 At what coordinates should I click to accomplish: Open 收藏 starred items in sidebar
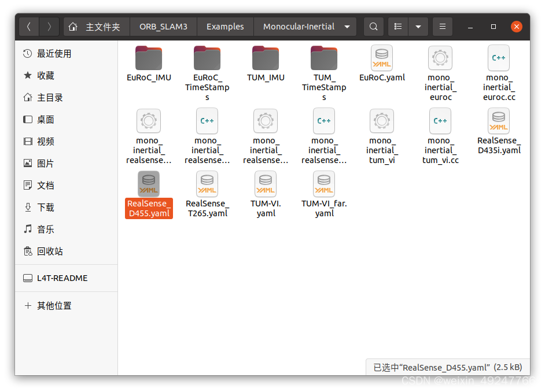tap(67, 76)
